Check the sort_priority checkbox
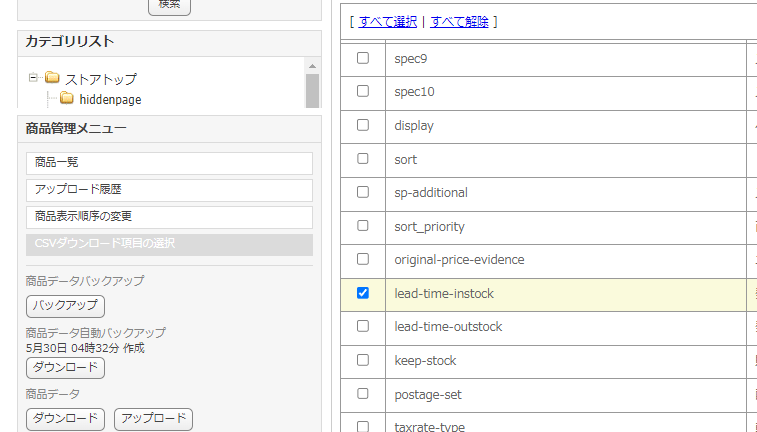Image resolution: width=757 pixels, height=432 pixels. (x=363, y=226)
